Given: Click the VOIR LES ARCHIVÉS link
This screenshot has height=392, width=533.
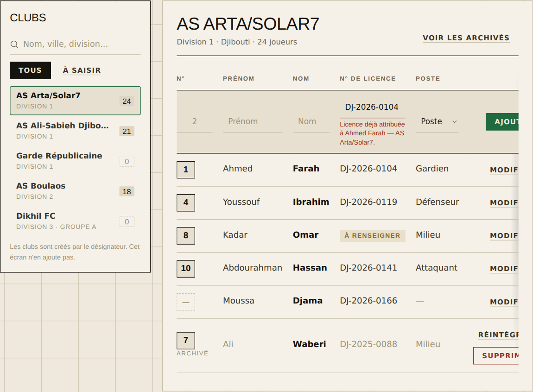Looking at the screenshot, I should pyautogui.click(x=466, y=38).
